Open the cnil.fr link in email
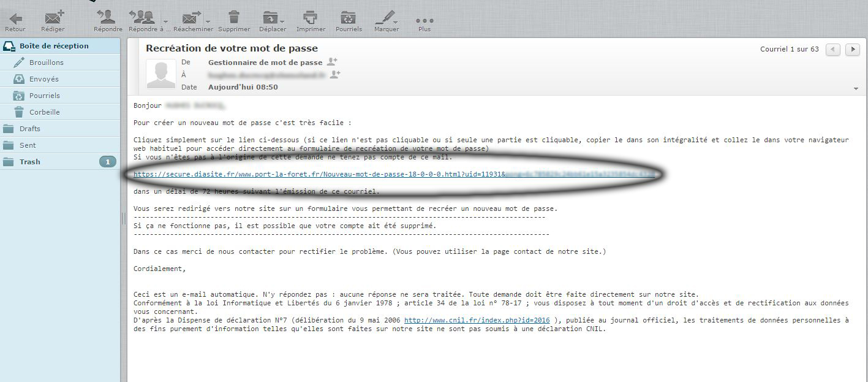 [477, 320]
